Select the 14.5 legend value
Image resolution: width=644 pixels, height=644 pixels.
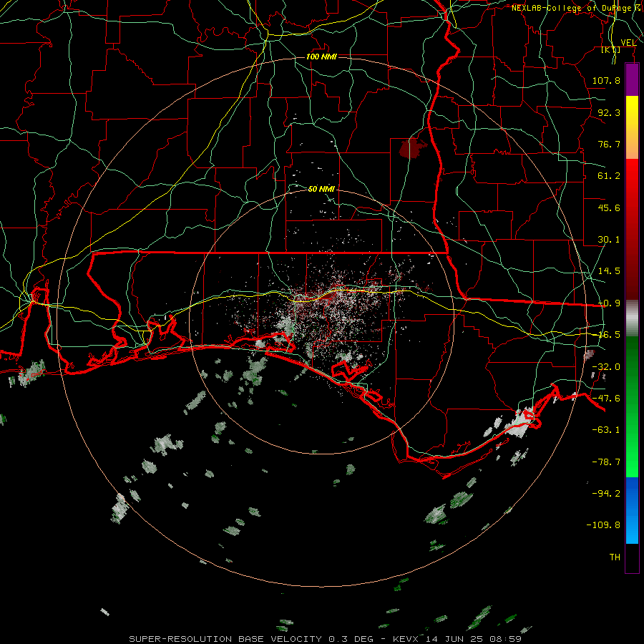click(609, 271)
